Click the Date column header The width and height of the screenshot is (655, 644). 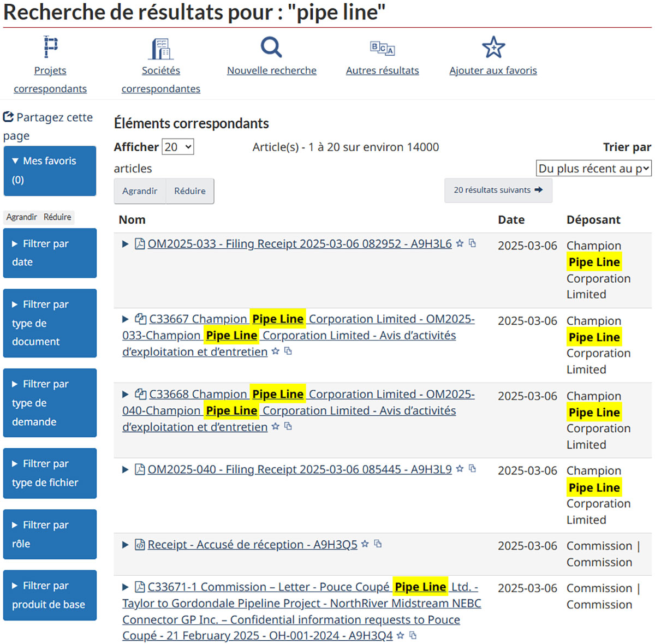coord(511,219)
